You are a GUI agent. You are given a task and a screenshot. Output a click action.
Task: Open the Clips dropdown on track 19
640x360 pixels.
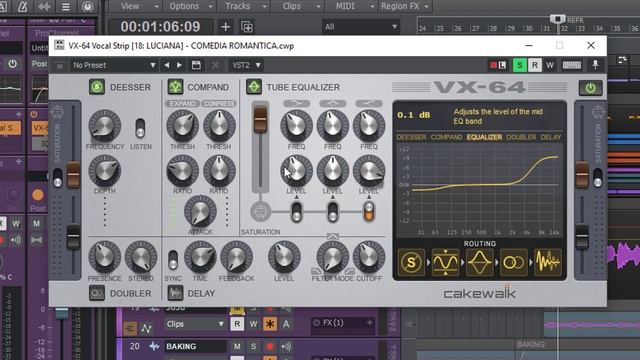pos(195,324)
